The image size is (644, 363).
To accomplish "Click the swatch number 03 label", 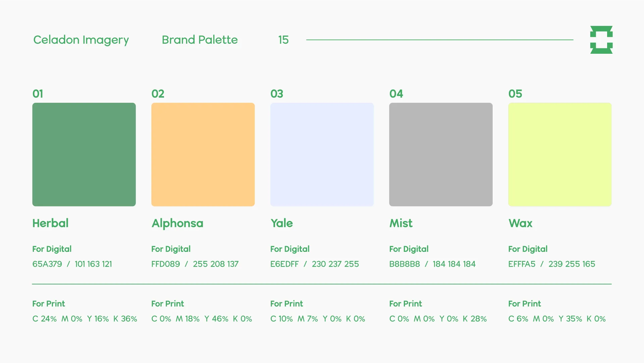I will click(277, 94).
